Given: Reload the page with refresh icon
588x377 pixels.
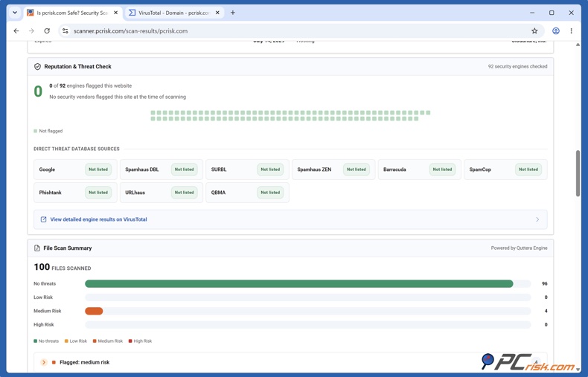Looking at the screenshot, I should (x=47, y=31).
